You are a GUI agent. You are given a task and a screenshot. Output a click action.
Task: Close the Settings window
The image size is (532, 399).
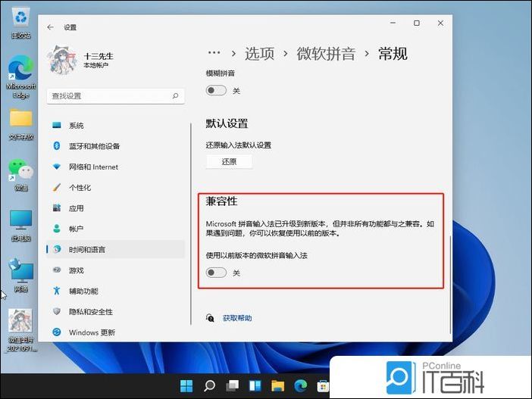coord(440,23)
